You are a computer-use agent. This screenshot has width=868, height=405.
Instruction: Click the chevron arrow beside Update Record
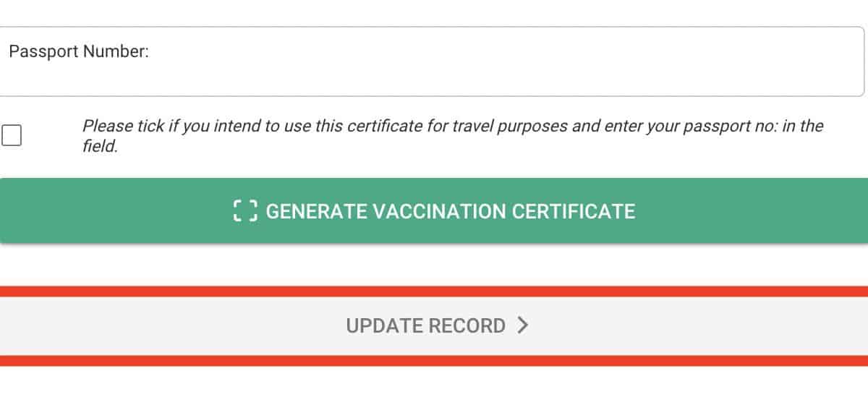[x=524, y=325]
